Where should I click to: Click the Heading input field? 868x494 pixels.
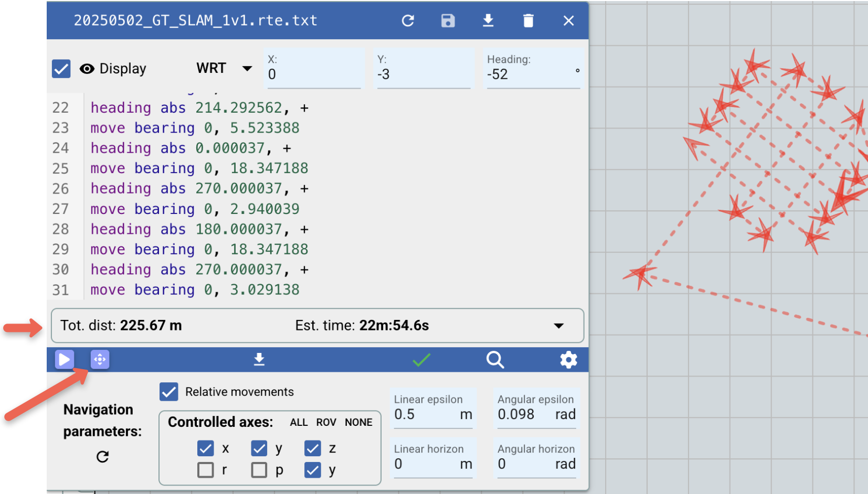click(x=530, y=74)
